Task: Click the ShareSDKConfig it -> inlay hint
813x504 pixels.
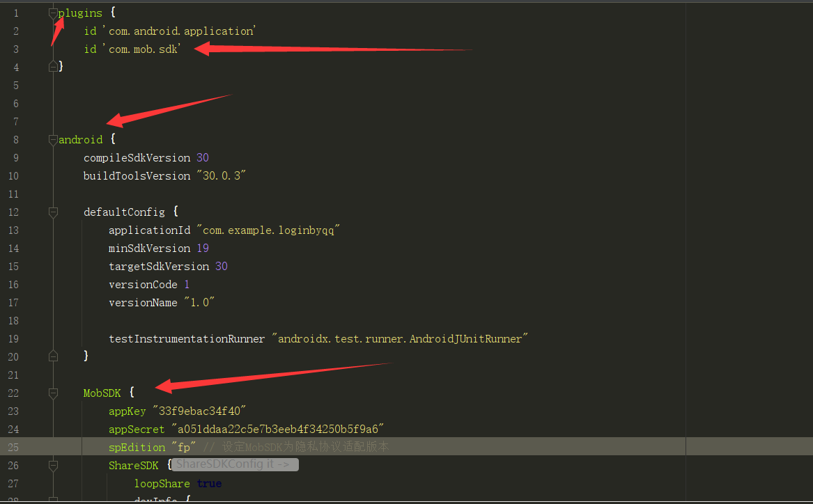Action: [x=235, y=464]
